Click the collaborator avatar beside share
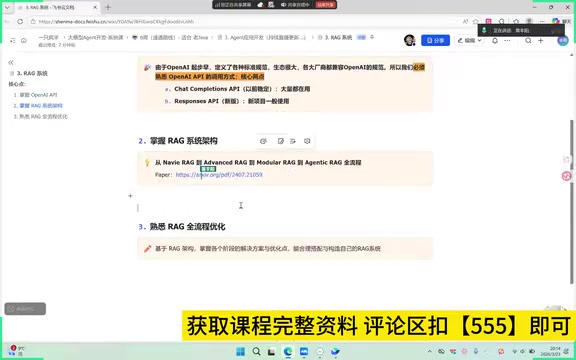Screen dimensions: 576x360 [x=409, y=40]
